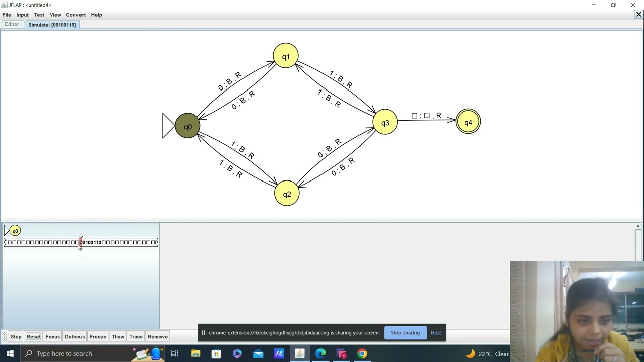Screen dimensions: 644x362
Task: Open the Help menu
Action: tap(96, 15)
